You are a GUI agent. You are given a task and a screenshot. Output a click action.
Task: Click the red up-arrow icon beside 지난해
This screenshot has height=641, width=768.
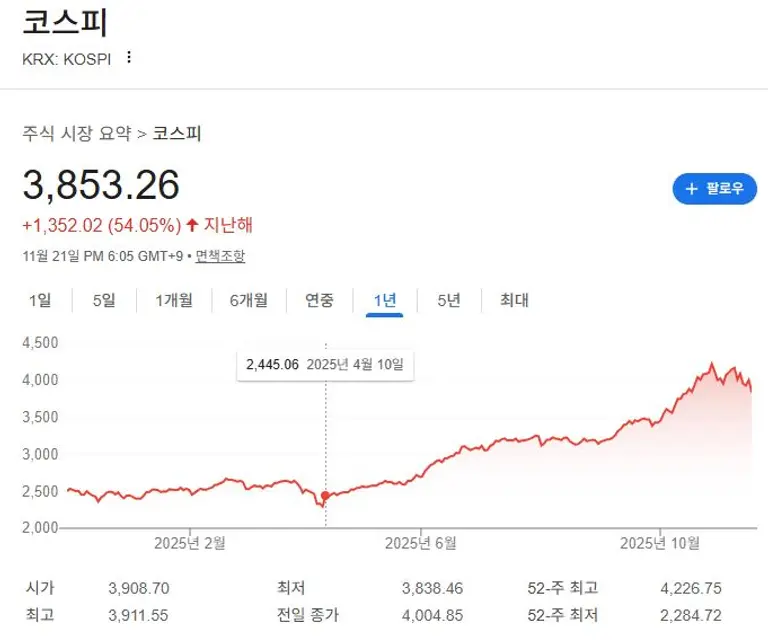[x=192, y=224]
